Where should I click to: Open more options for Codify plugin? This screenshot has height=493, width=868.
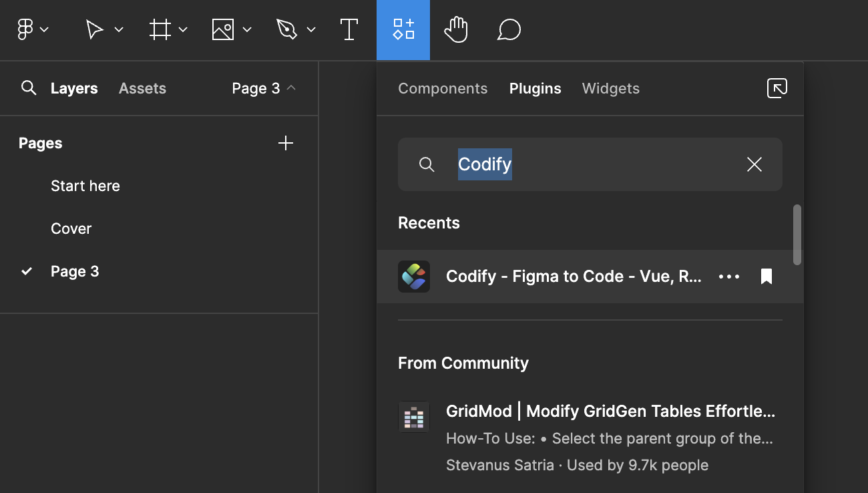coord(729,277)
